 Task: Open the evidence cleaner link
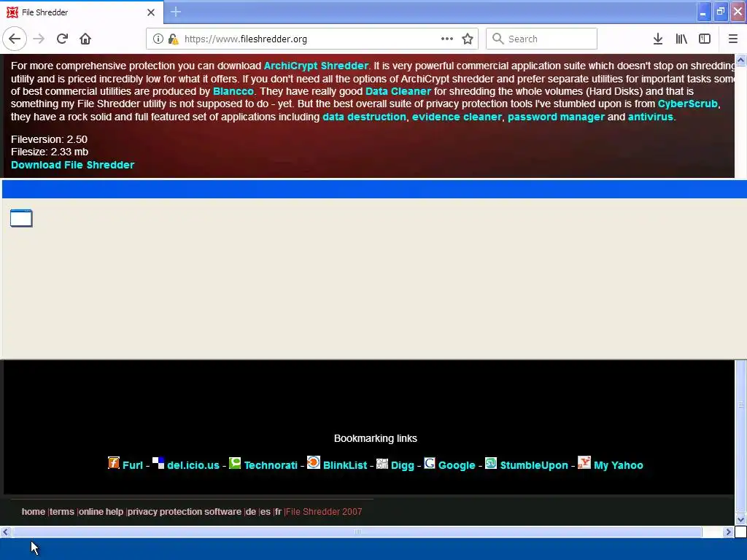point(457,117)
